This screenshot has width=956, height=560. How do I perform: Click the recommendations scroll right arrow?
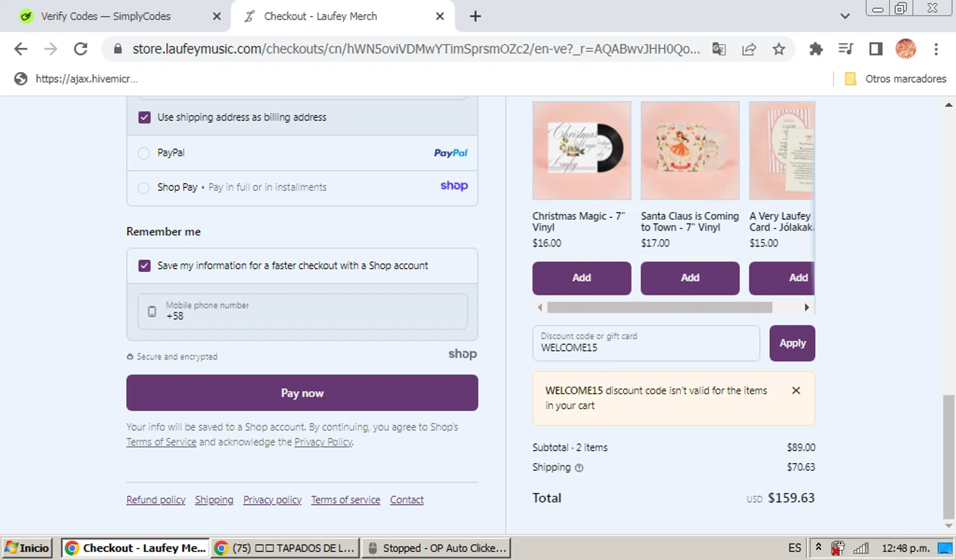click(807, 308)
